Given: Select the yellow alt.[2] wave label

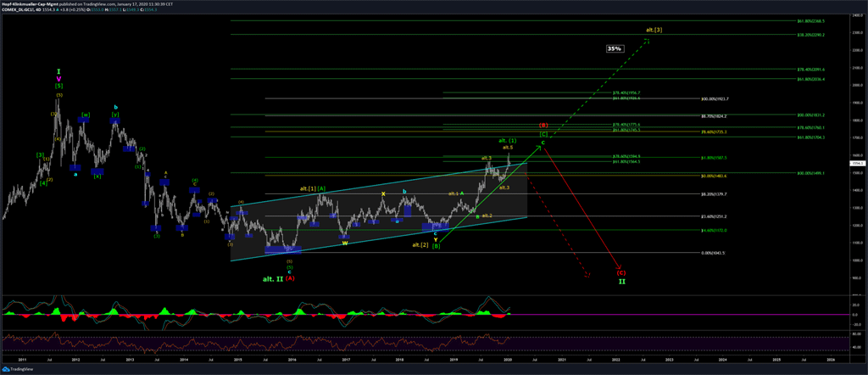Looking at the screenshot, I should click(x=420, y=244).
